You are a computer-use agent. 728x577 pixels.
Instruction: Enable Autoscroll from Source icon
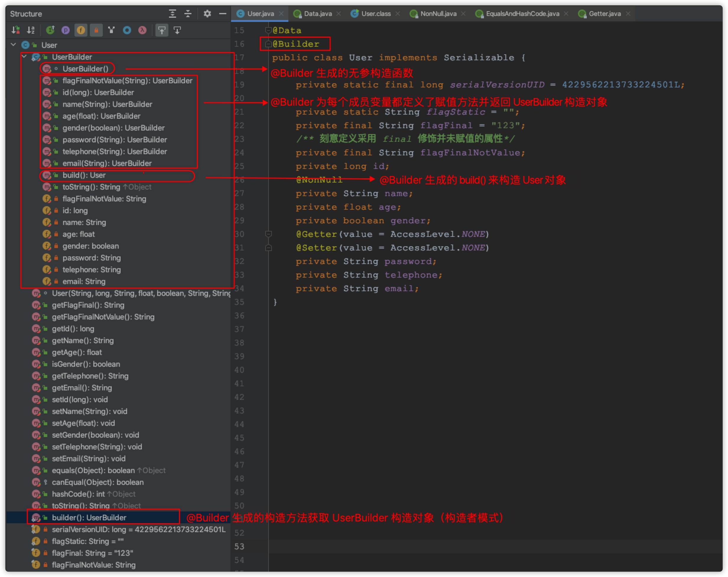[x=177, y=30]
